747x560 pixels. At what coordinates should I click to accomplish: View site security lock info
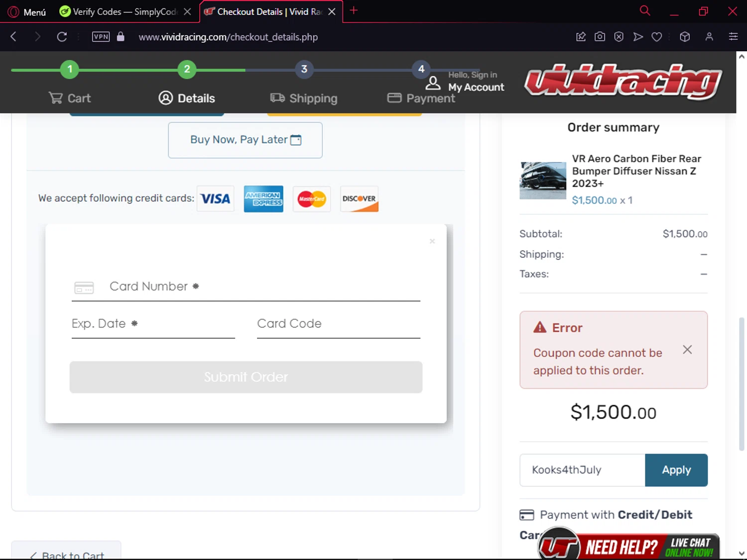point(121,37)
